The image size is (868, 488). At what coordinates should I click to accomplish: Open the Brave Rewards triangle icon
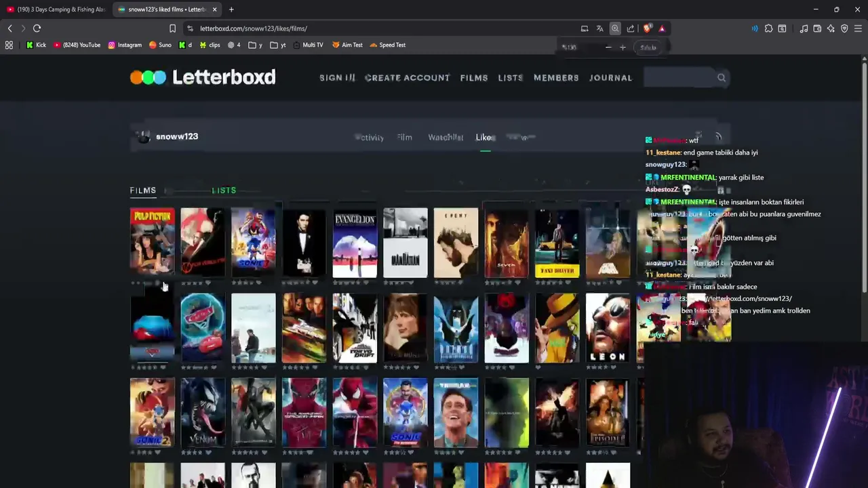[x=662, y=28]
